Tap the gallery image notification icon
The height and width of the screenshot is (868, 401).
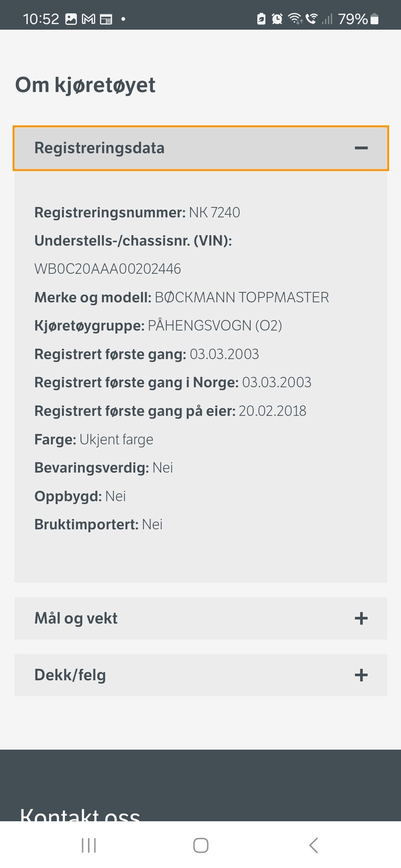(x=71, y=19)
